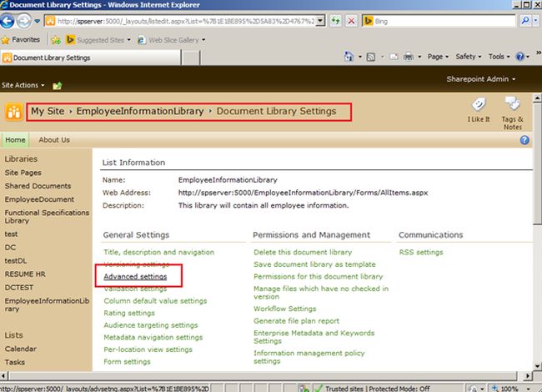
Task: Open Suggested Sites in favorites bar
Action: pos(98,40)
